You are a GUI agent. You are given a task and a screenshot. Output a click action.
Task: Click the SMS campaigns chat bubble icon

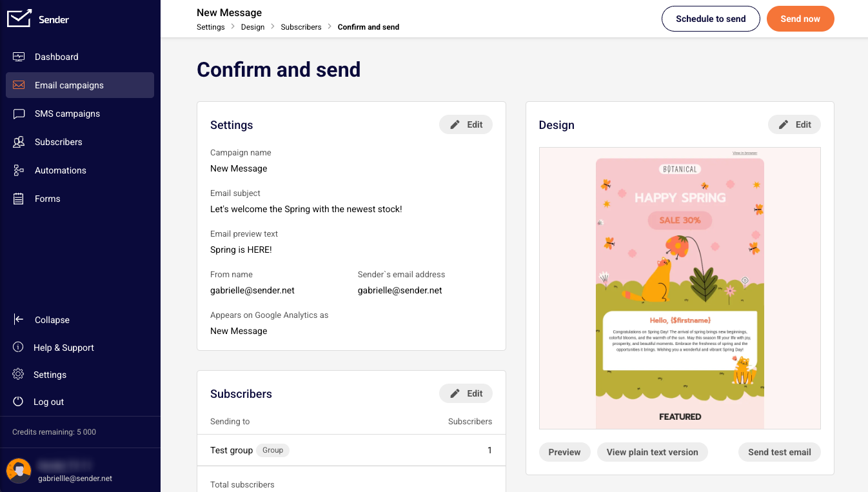(x=19, y=113)
